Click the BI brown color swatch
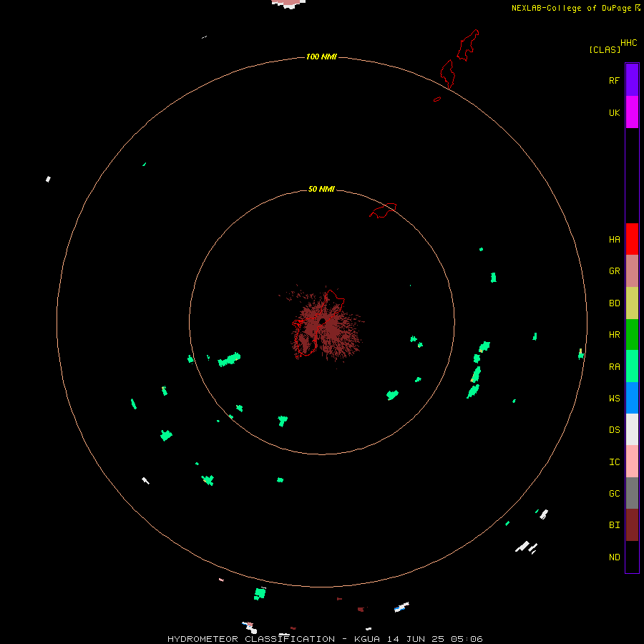 (632, 525)
